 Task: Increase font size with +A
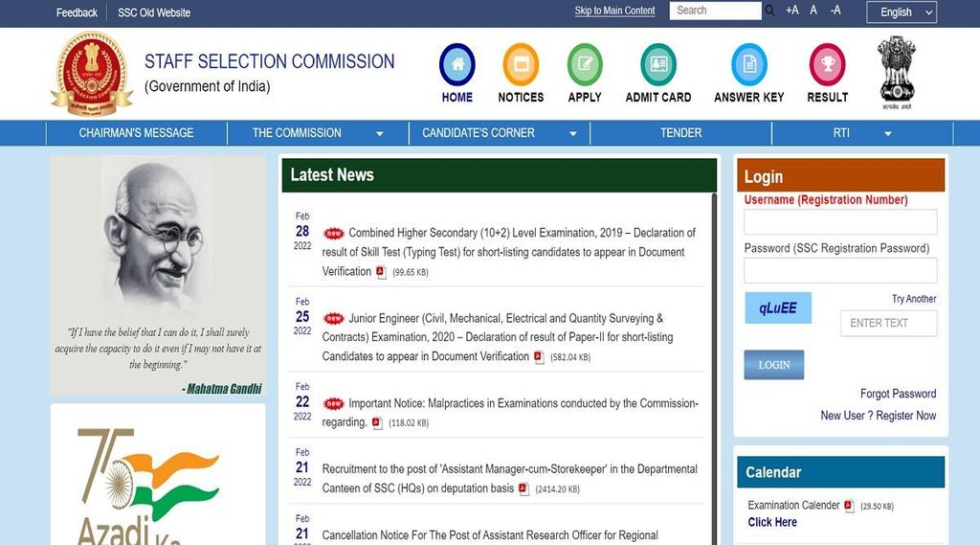coord(791,11)
